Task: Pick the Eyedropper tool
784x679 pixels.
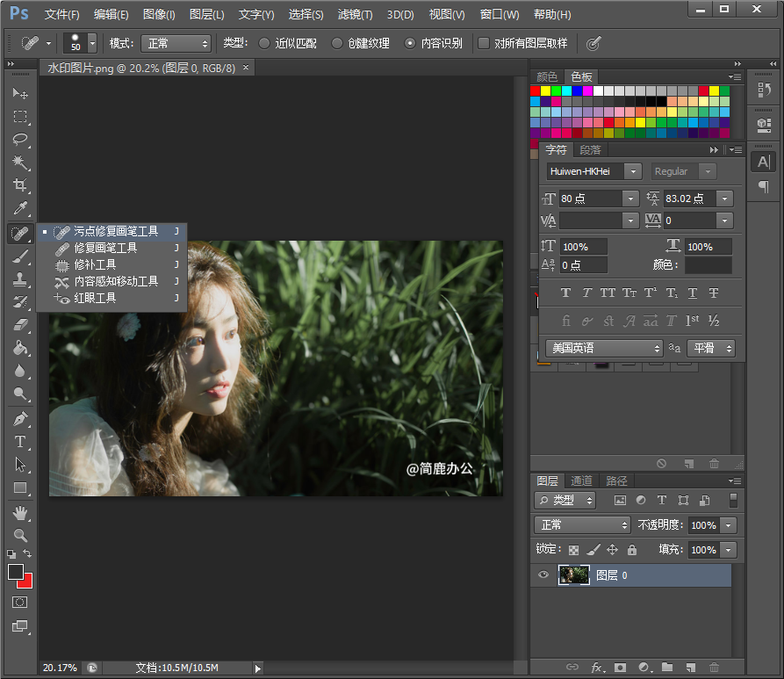Action: click(x=20, y=209)
